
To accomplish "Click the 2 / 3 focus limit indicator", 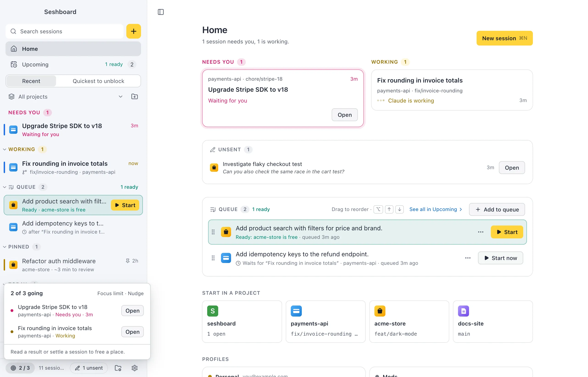I will point(20,368).
